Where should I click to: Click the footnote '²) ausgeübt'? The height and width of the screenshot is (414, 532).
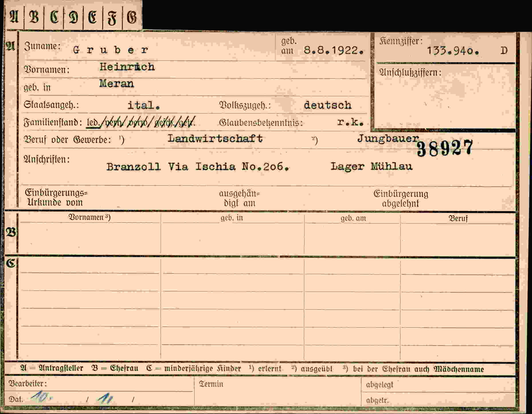click(312, 369)
